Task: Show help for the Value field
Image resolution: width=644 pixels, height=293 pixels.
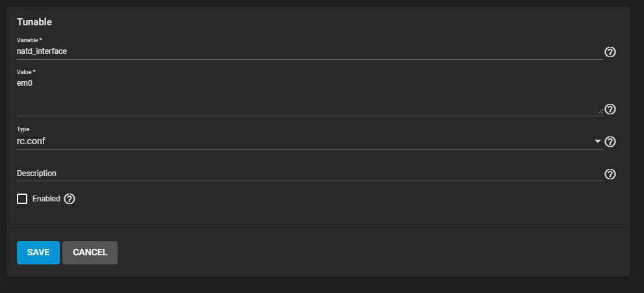Action: [610, 109]
